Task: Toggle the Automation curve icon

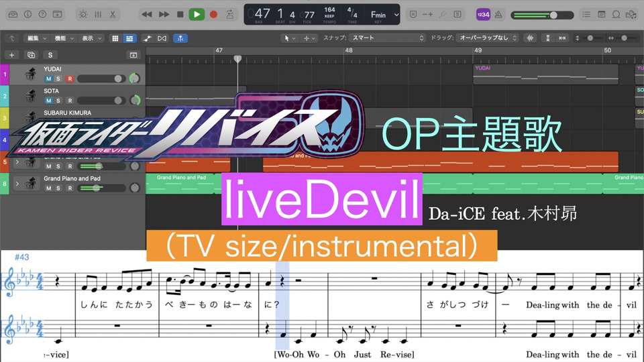Action: coord(147,38)
